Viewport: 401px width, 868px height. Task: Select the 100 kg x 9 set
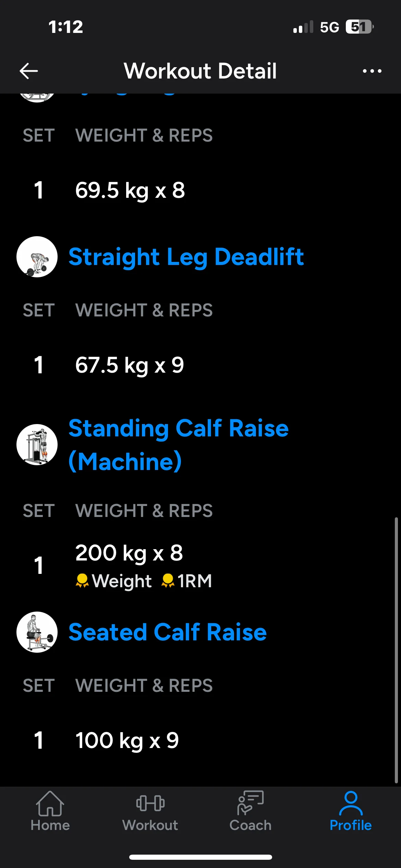pyautogui.click(x=127, y=740)
